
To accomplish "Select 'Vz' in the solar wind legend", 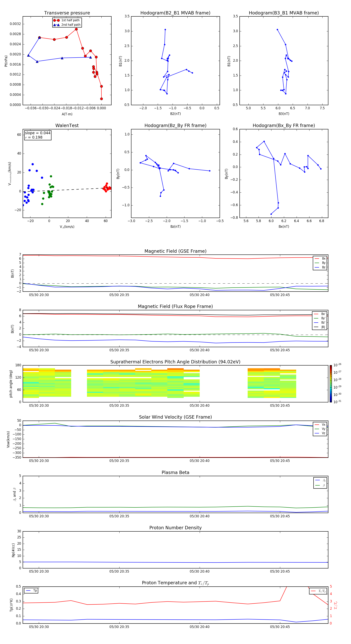I will click(x=320, y=433).
